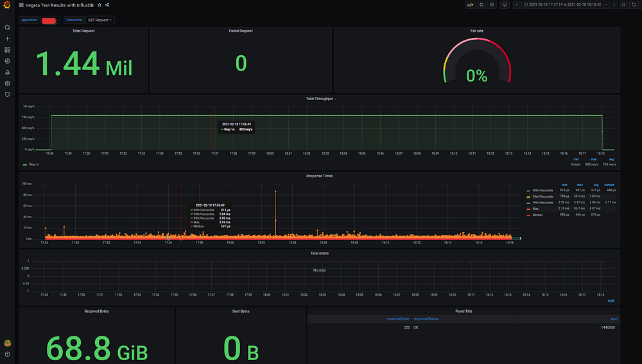Click the Create plus icon in the sidebar
Image resolution: width=642 pixels, height=364 pixels.
tap(7, 39)
